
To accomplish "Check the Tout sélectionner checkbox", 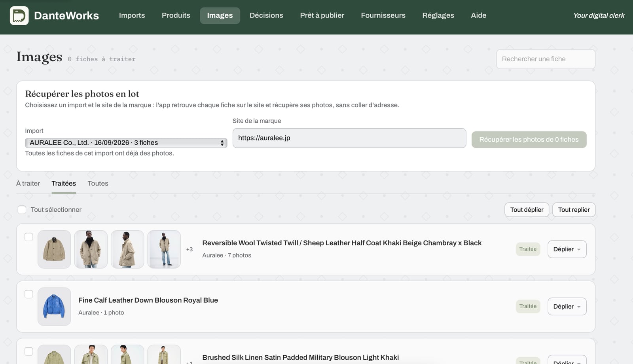I will click(22, 210).
